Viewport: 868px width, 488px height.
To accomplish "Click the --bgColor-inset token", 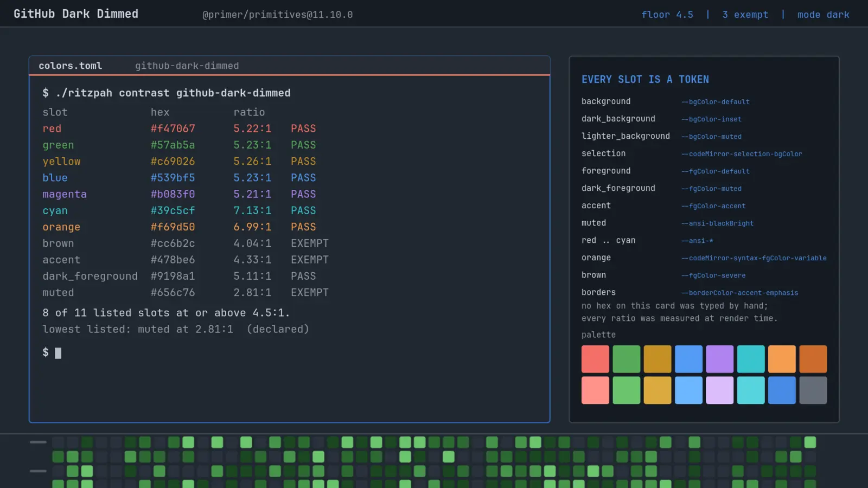I will pyautogui.click(x=711, y=119).
